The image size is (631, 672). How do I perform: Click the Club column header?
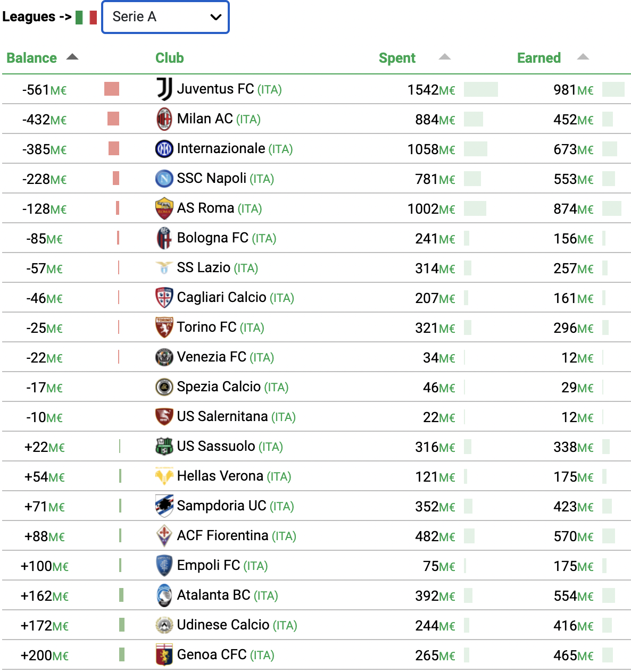pyautogui.click(x=170, y=58)
